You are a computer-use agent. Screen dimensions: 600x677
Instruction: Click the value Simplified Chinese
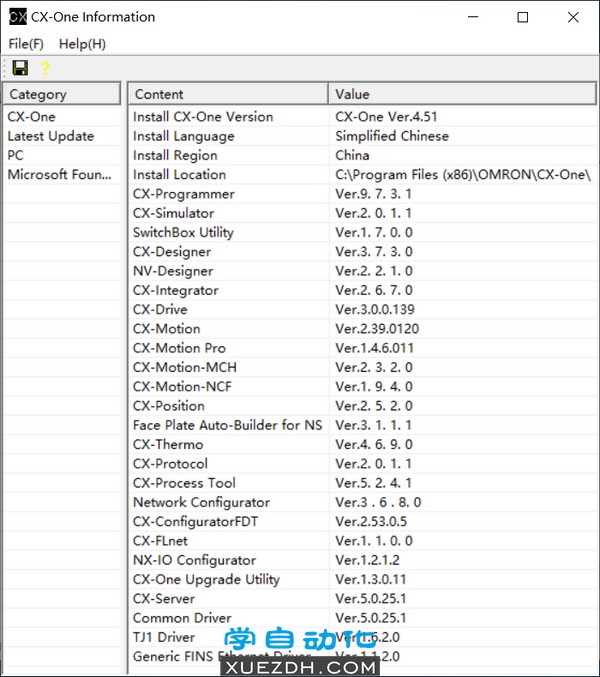(x=392, y=136)
